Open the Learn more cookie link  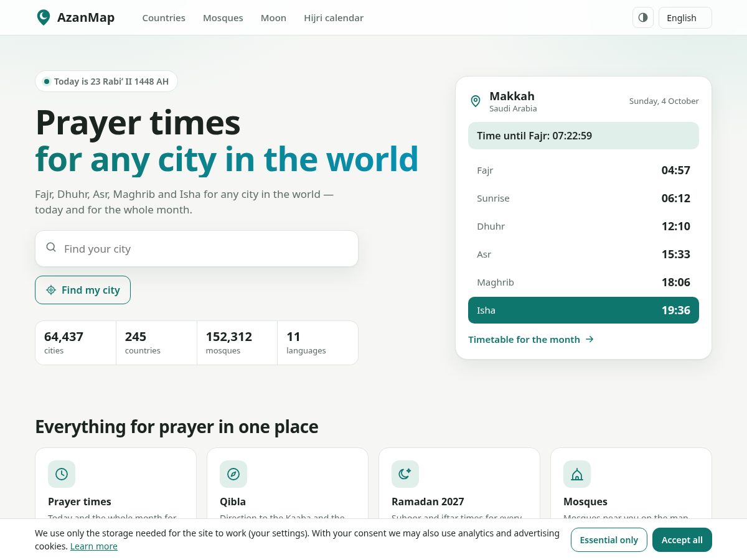tap(94, 546)
